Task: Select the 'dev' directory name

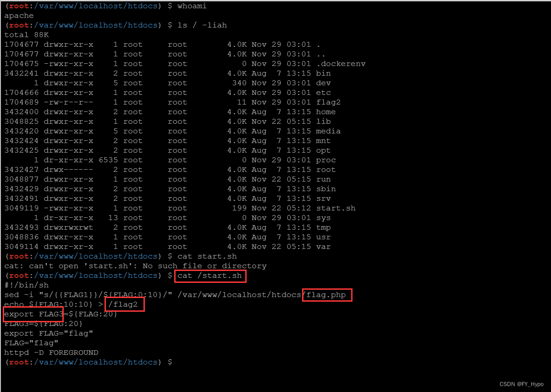Action: tap(323, 83)
